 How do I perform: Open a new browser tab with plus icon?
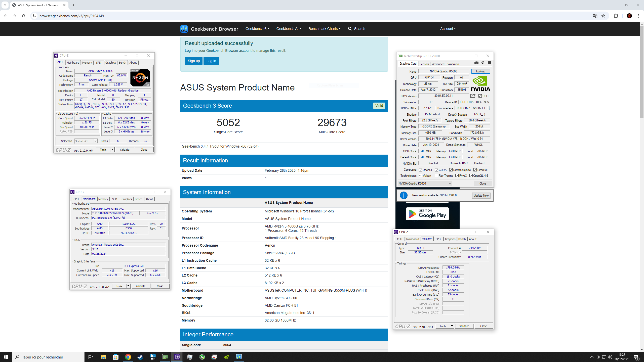(73, 5)
